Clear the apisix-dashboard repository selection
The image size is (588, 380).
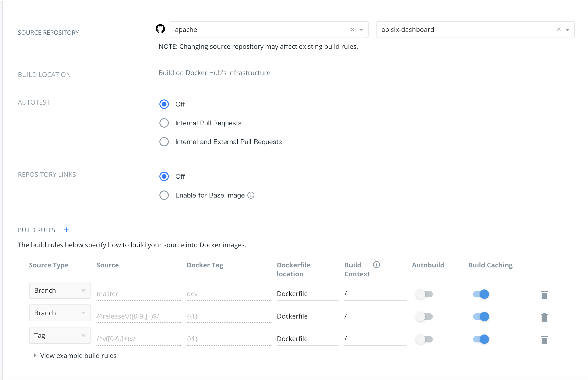(x=559, y=30)
